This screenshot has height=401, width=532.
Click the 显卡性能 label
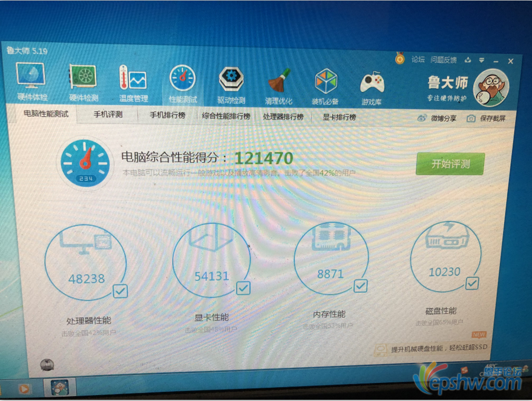[212, 318]
